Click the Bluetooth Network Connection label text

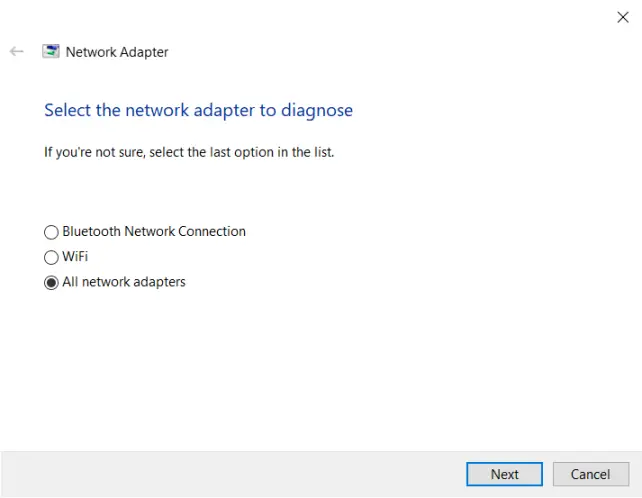pyautogui.click(x=154, y=232)
